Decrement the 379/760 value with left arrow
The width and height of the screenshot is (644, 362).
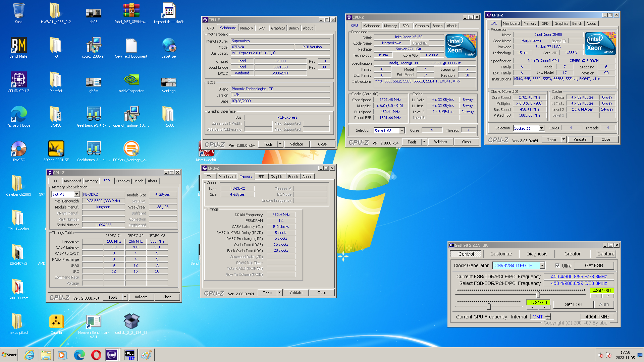[x=532, y=308]
